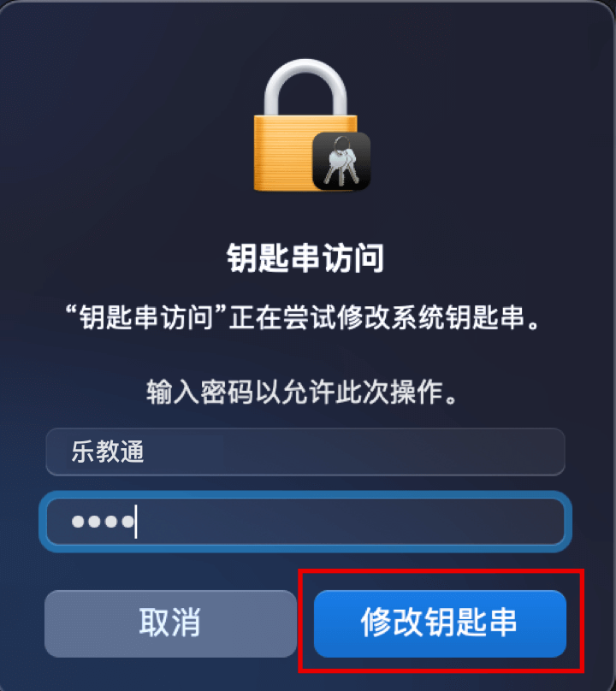Click the 修改钥匙串 button
616x691 pixels.
tap(440, 623)
